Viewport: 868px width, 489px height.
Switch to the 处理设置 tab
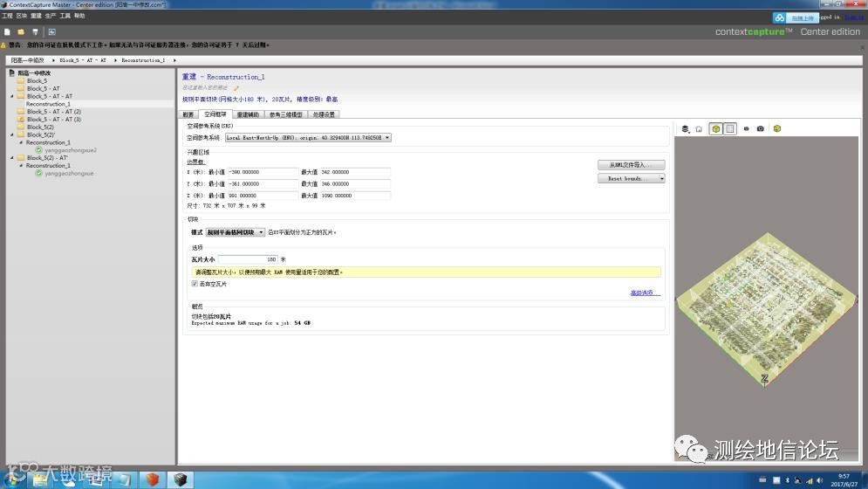coord(324,114)
